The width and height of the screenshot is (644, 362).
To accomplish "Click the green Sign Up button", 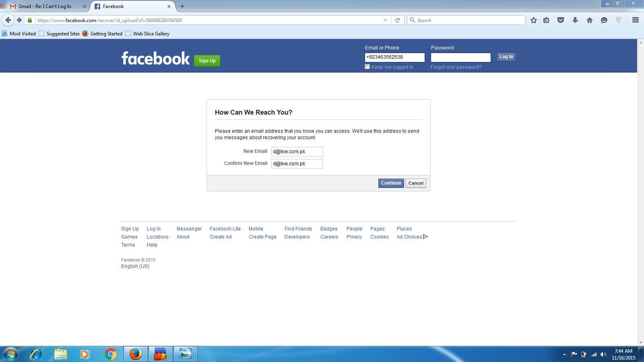I will [207, 61].
